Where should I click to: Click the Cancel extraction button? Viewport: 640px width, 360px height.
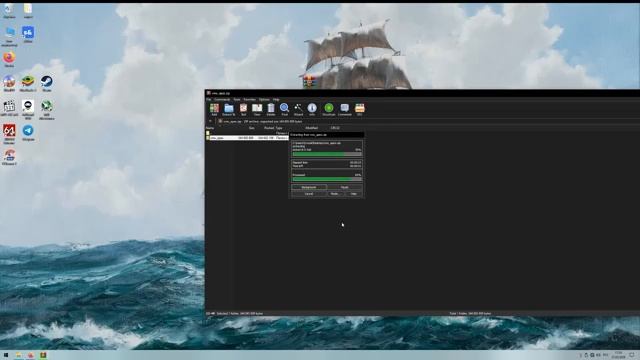[309, 193]
